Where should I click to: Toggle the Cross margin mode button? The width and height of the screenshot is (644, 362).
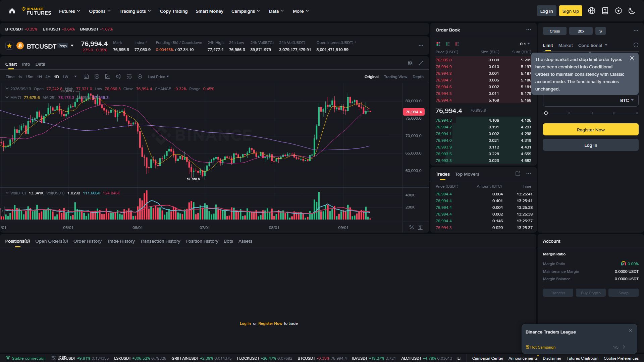[x=555, y=31]
